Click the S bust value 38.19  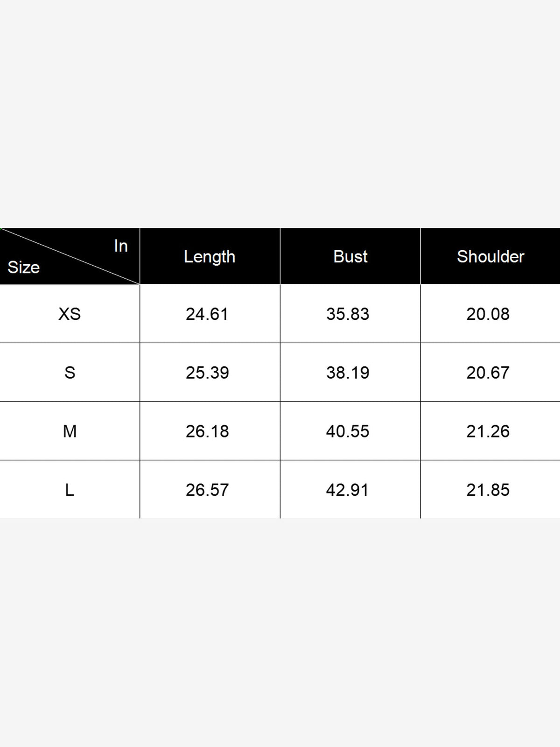pyautogui.click(x=348, y=373)
